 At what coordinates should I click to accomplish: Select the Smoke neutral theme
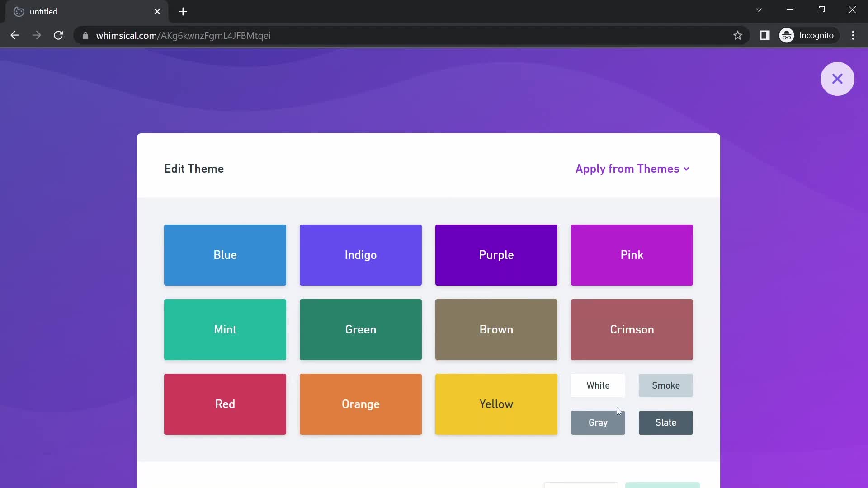[x=666, y=385]
